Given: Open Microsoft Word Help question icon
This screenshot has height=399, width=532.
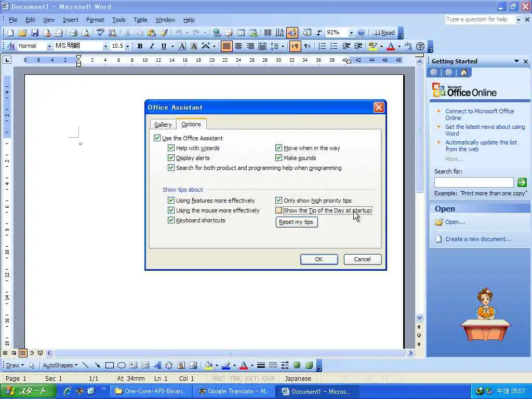Looking at the screenshot, I should [x=362, y=33].
